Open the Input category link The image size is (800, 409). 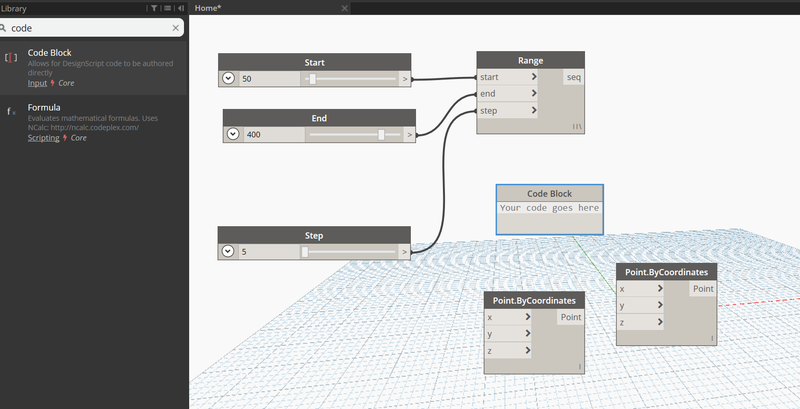tap(37, 83)
